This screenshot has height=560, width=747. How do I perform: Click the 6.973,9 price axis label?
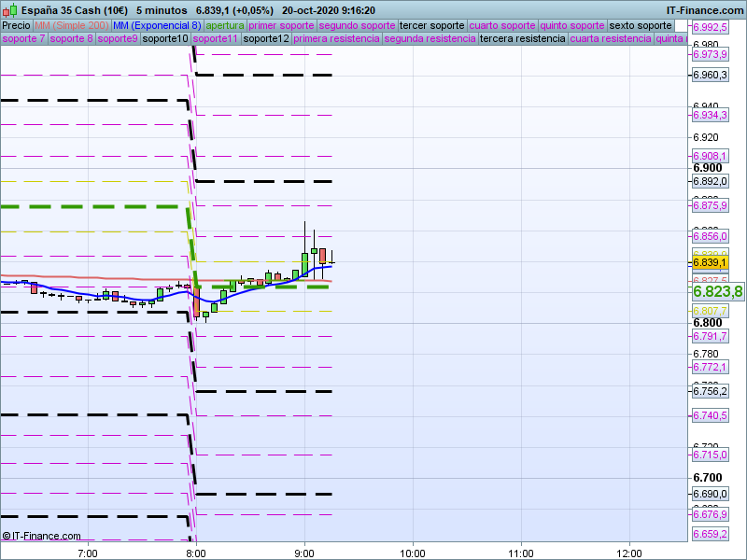[x=710, y=54]
